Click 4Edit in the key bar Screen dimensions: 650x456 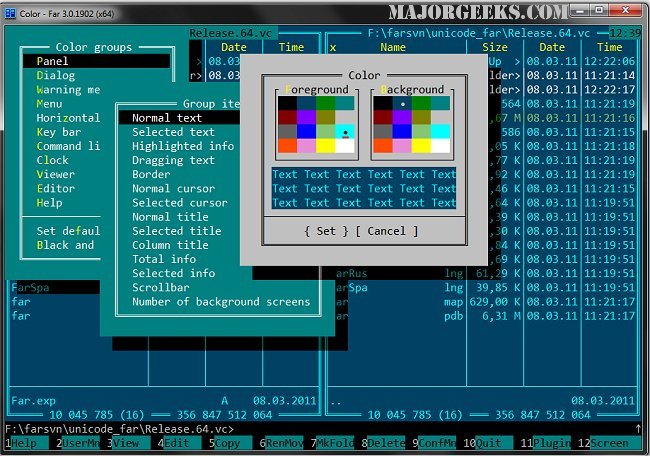178,443
